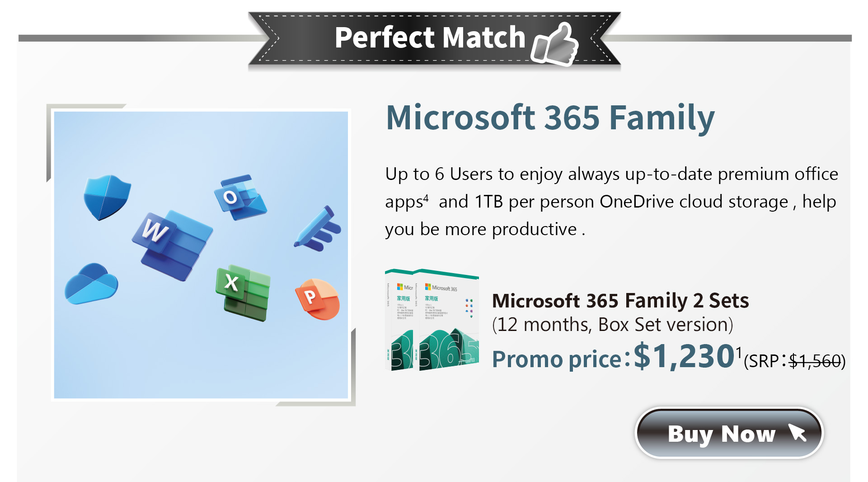
Task: Click the footnote 4 superscript after apps
Action: pos(426,198)
